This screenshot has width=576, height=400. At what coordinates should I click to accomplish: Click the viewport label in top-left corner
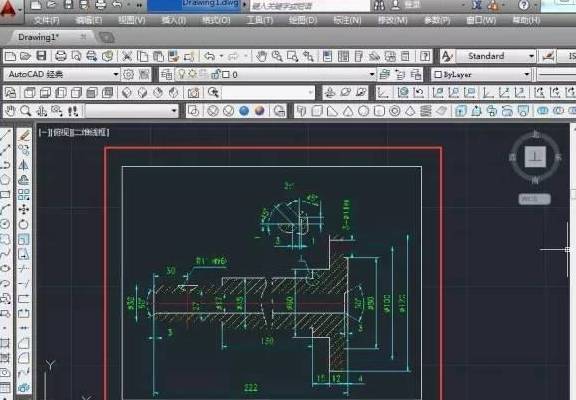tap(74, 132)
